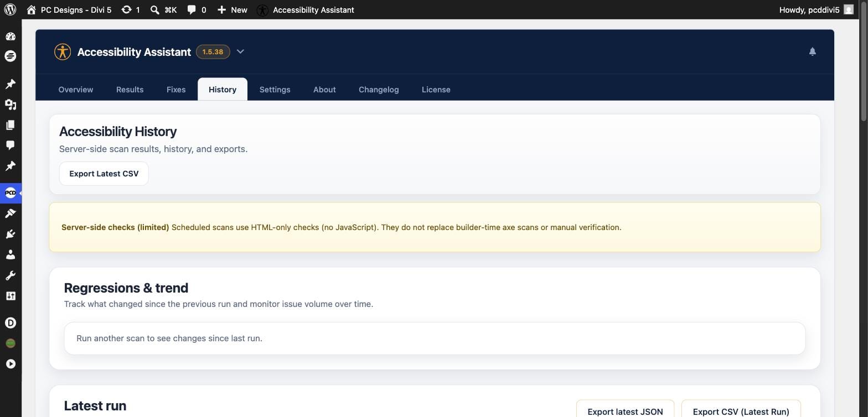The height and width of the screenshot is (417, 868).
Task: Open the Plugins plug icon in sidebar
Action: pyautogui.click(x=11, y=234)
